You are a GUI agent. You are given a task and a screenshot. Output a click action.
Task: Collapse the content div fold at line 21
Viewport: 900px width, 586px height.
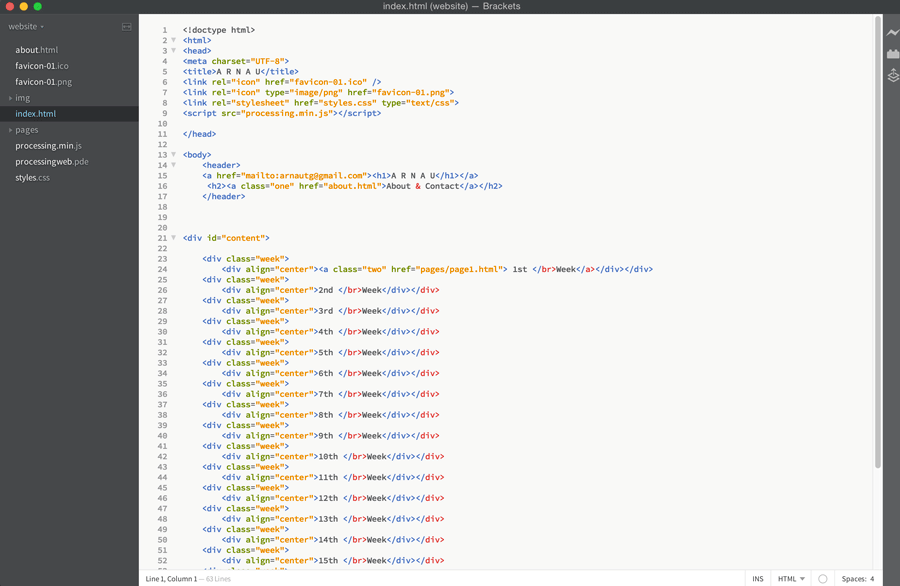173,238
